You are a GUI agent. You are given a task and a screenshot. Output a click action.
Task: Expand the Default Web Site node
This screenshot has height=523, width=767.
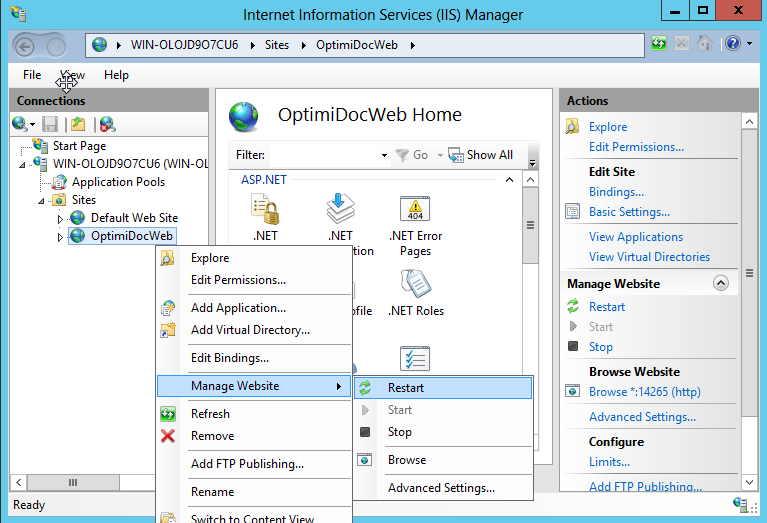tap(60, 218)
